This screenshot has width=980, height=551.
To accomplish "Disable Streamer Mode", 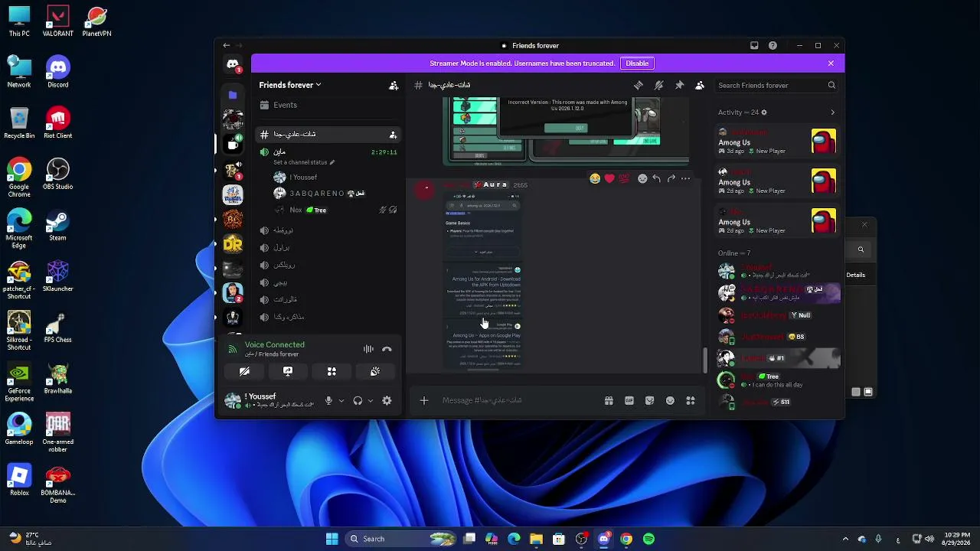I will pyautogui.click(x=637, y=64).
